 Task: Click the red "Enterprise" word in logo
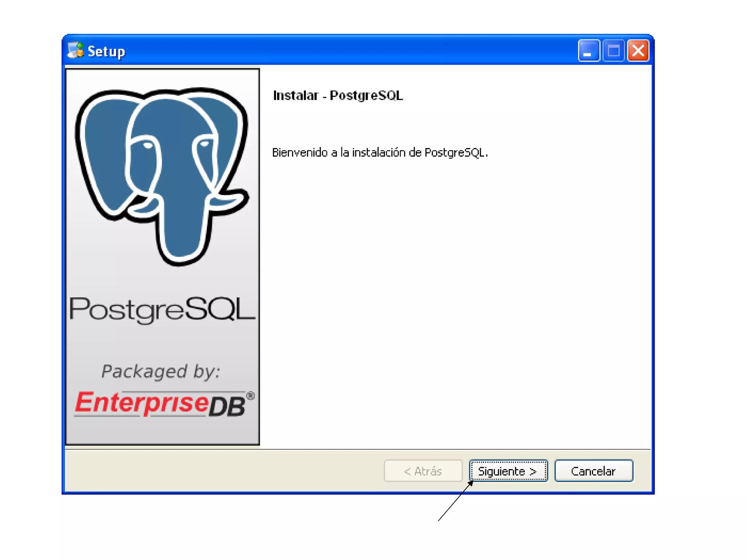click(x=142, y=403)
